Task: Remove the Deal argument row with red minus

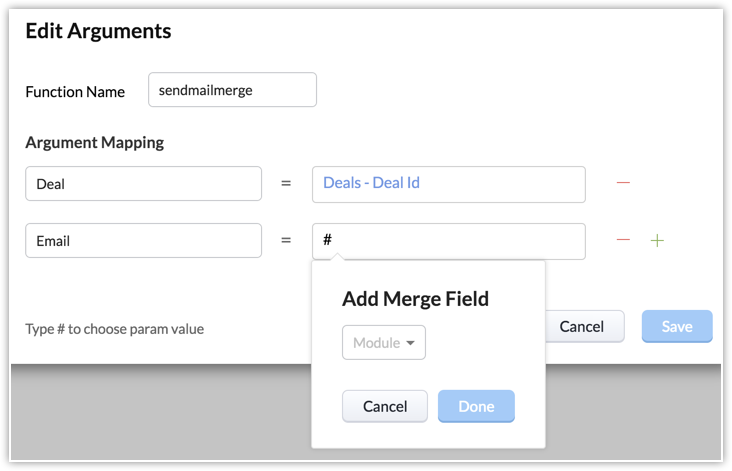Action: (623, 183)
